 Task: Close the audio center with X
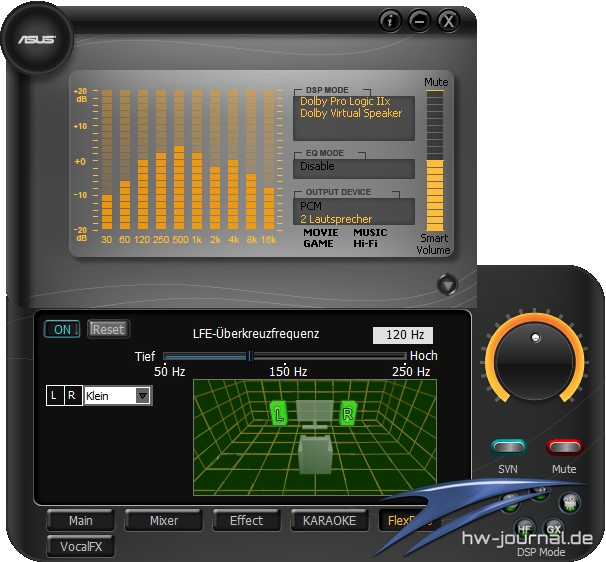[x=448, y=20]
